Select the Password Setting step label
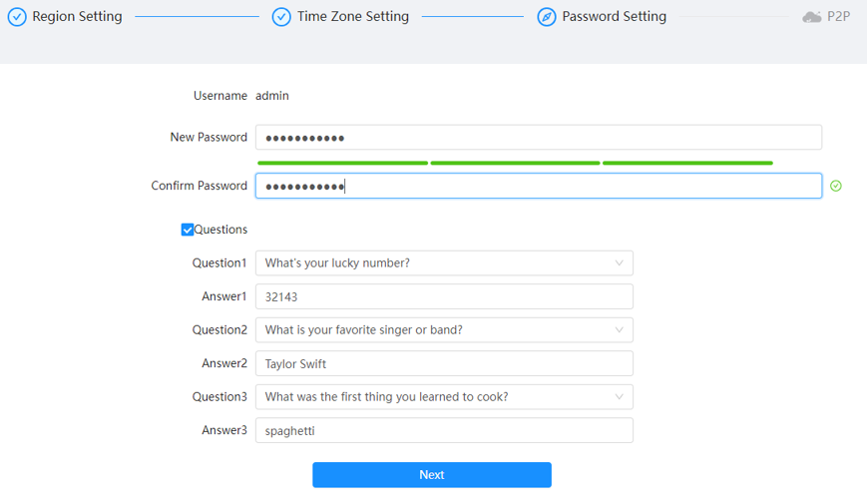Viewport: 868px width, 498px height. point(614,17)
